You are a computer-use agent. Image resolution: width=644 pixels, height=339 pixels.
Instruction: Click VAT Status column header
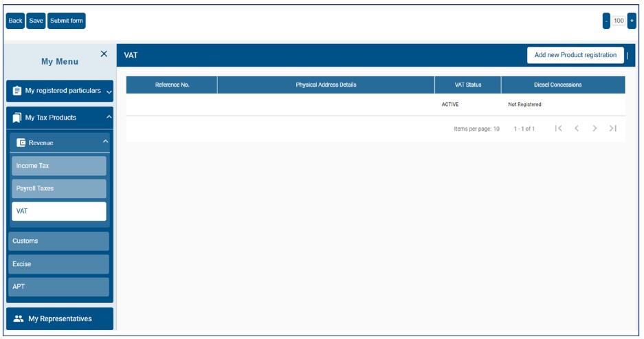468,85
